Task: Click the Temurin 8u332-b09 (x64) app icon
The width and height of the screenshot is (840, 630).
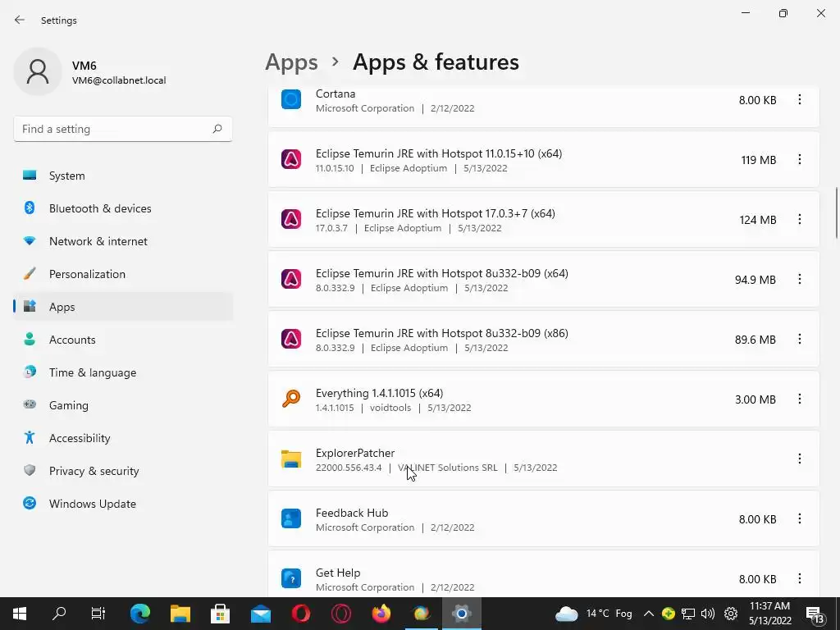Action: pyautogui.click(x=291, y=279)
